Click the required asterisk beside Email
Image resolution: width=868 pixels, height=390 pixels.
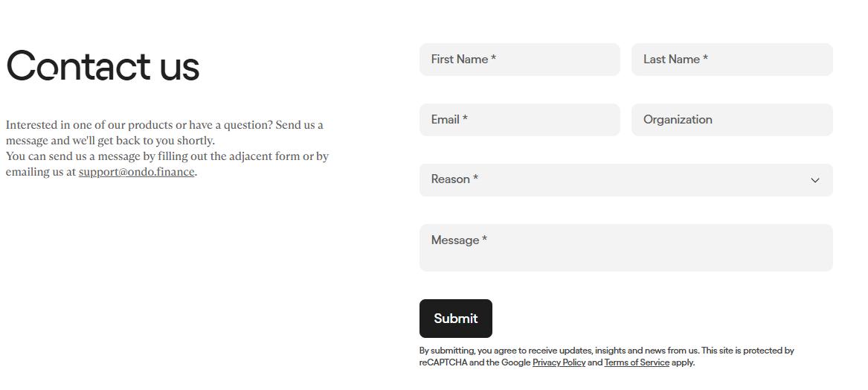pos(465,119)
